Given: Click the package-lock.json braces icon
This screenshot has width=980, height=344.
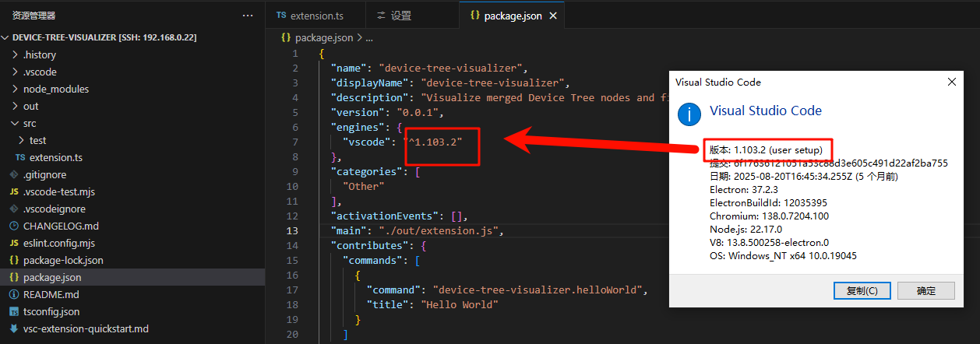Looking at the screenshot, I should point(14,260).
